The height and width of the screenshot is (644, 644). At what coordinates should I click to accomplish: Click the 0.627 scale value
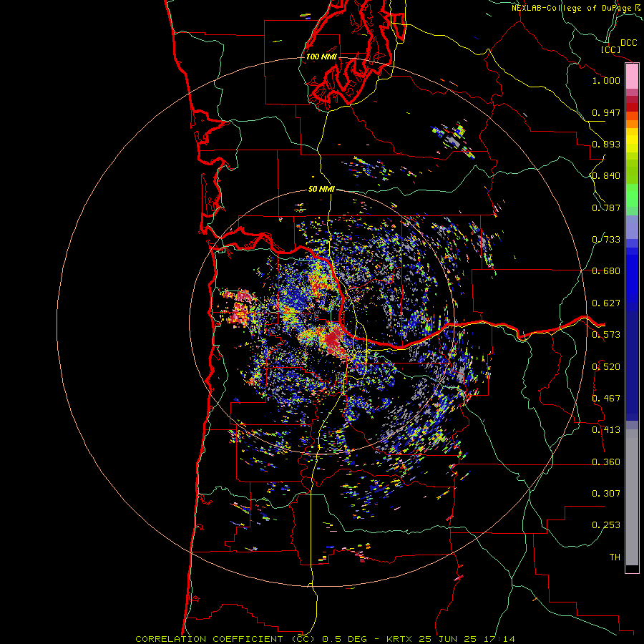click(x=606, y=303)
